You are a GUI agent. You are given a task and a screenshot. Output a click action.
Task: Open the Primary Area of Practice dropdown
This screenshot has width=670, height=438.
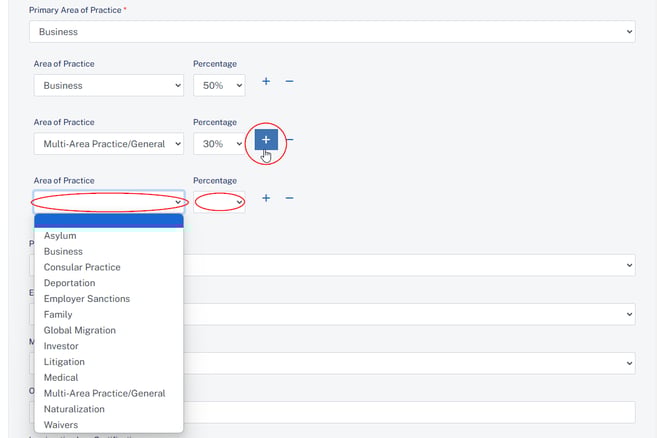[x=331, y=32]
